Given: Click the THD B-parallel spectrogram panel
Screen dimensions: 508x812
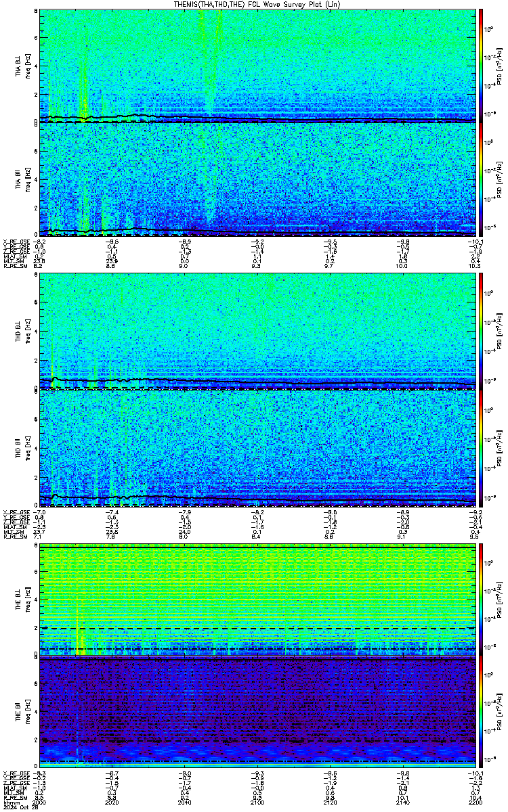Looking at the screenshot, I should 258,449.
